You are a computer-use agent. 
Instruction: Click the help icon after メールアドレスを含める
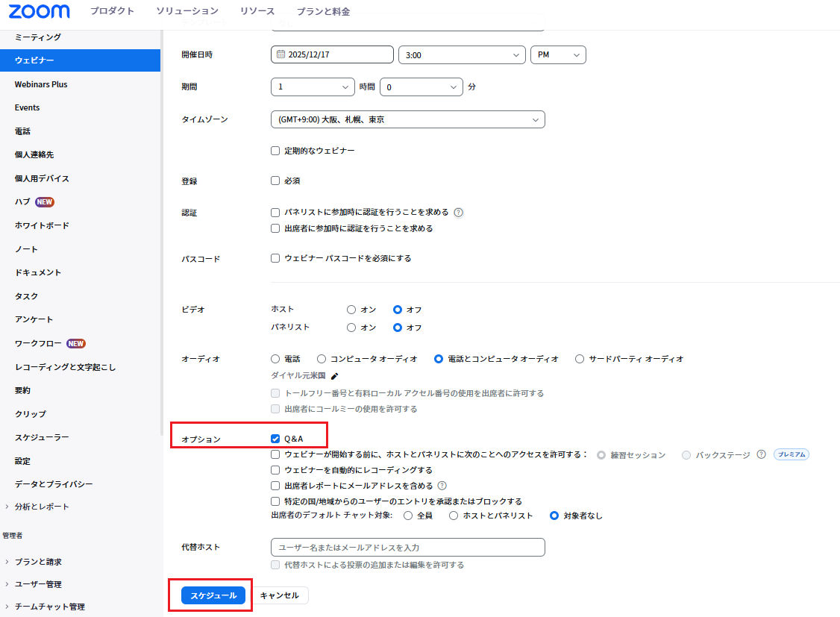pos(442,486)
